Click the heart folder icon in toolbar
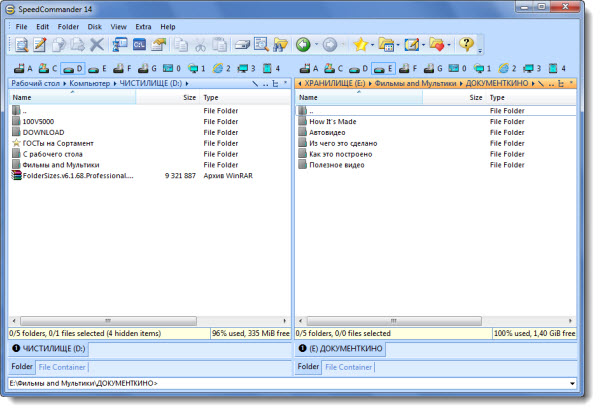The width and height of the screenshot is (600, 412). click(436, 45)
